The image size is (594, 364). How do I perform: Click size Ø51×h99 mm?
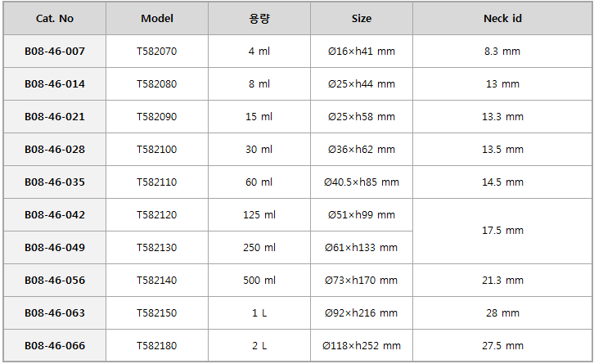[x=362, y=215]
